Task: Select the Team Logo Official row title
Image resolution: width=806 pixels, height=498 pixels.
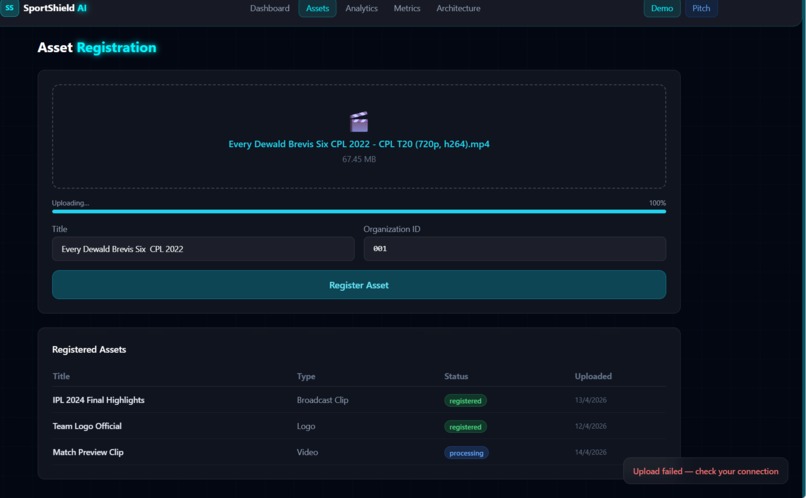Action: point(87,426)
